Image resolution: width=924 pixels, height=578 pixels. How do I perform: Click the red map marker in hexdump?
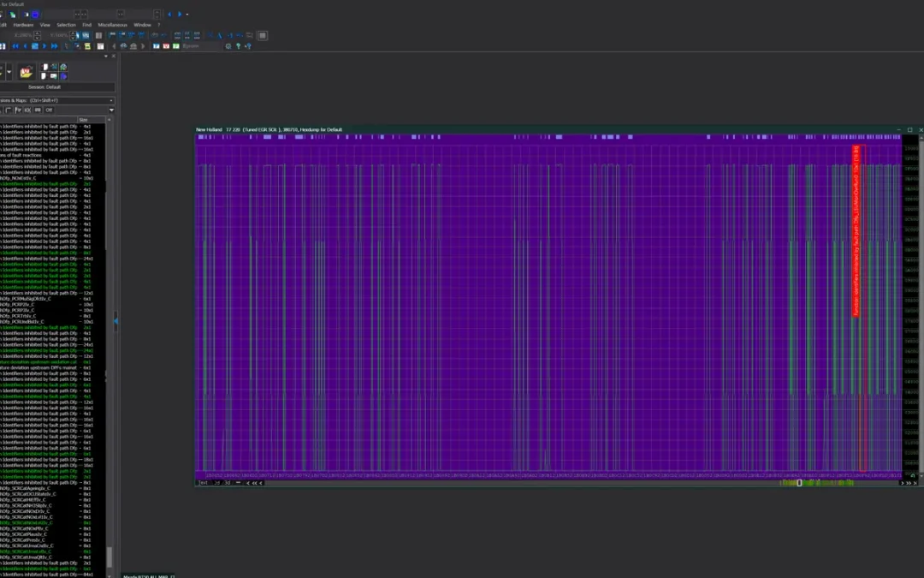[x=856, y=231]
